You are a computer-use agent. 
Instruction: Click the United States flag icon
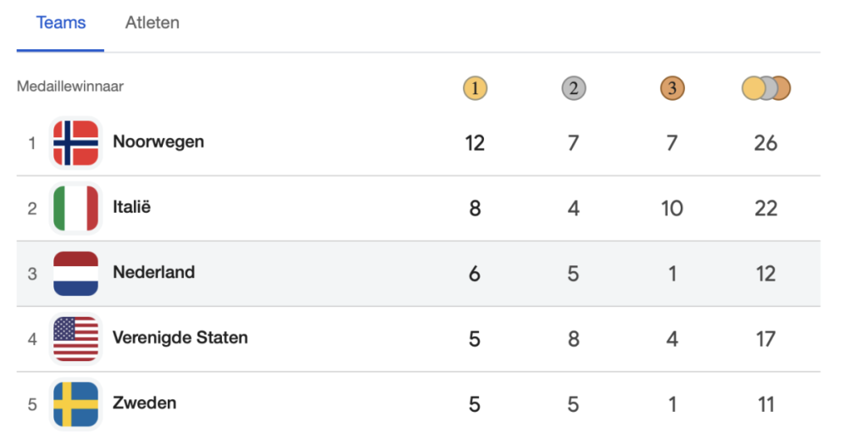point(75,338)
